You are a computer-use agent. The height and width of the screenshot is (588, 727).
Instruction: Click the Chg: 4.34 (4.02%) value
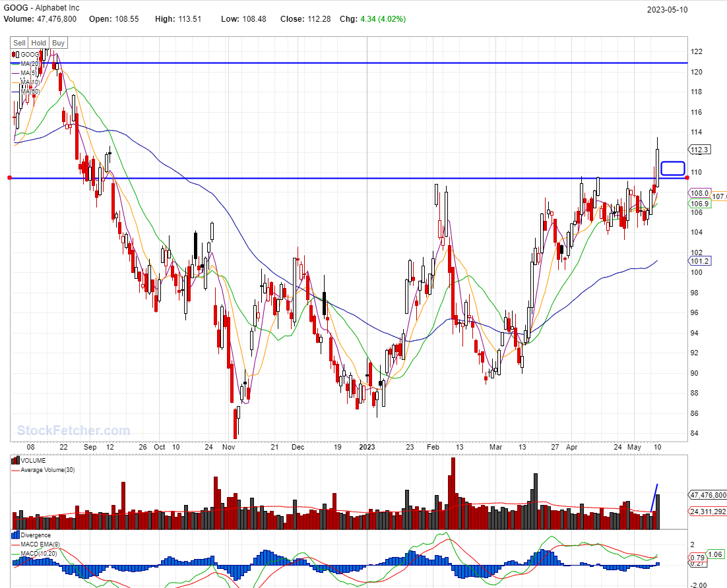[x=373, y=19]
